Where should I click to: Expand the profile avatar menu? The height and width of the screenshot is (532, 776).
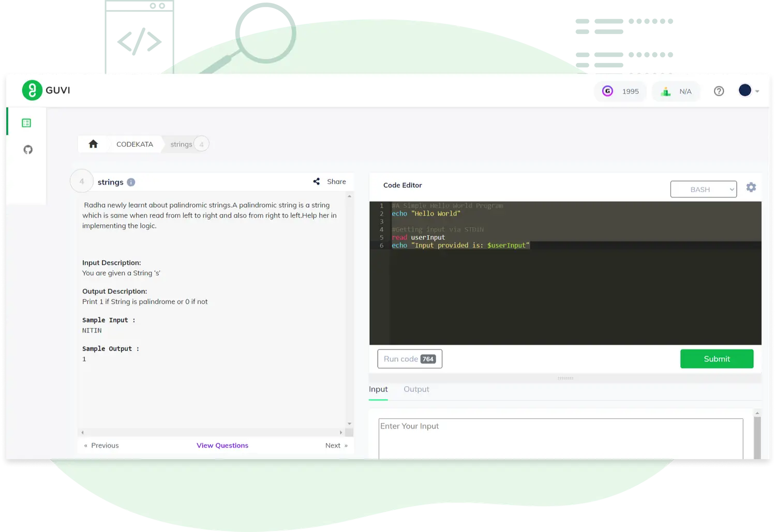pos(749,91)
